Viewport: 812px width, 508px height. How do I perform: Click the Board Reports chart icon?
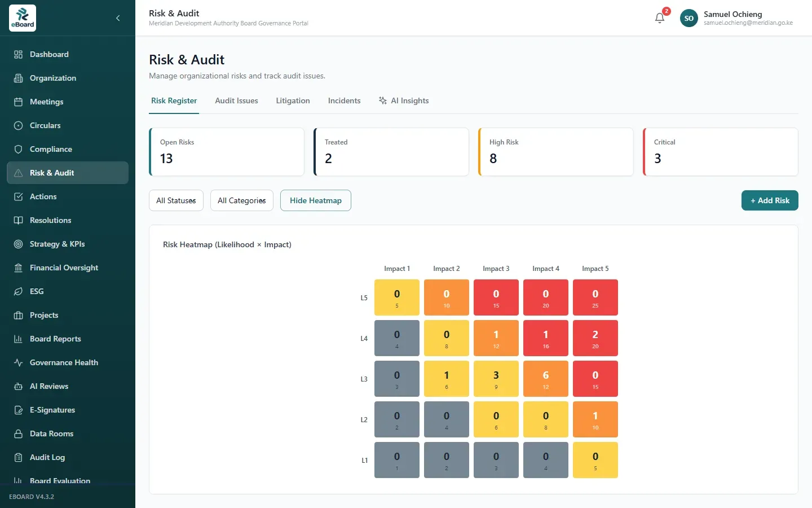pyautogui.click(x=18, y=339)
